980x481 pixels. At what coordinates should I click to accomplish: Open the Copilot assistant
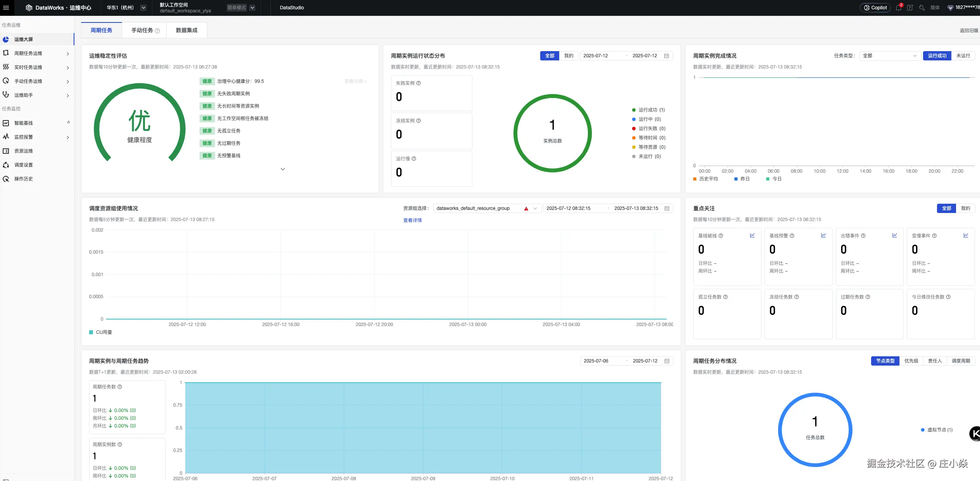click(875, 8)
